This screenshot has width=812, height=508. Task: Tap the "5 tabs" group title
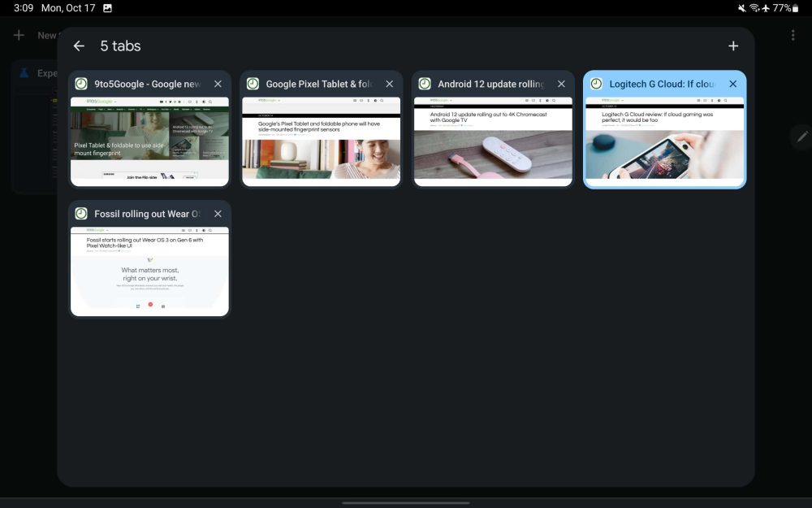coord(120,46)
